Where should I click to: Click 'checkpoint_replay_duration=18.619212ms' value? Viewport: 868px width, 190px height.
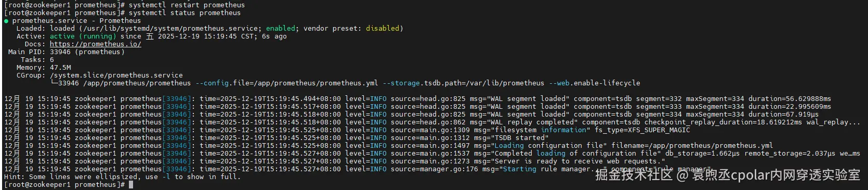pyautogui.click(x=724, y=122)
